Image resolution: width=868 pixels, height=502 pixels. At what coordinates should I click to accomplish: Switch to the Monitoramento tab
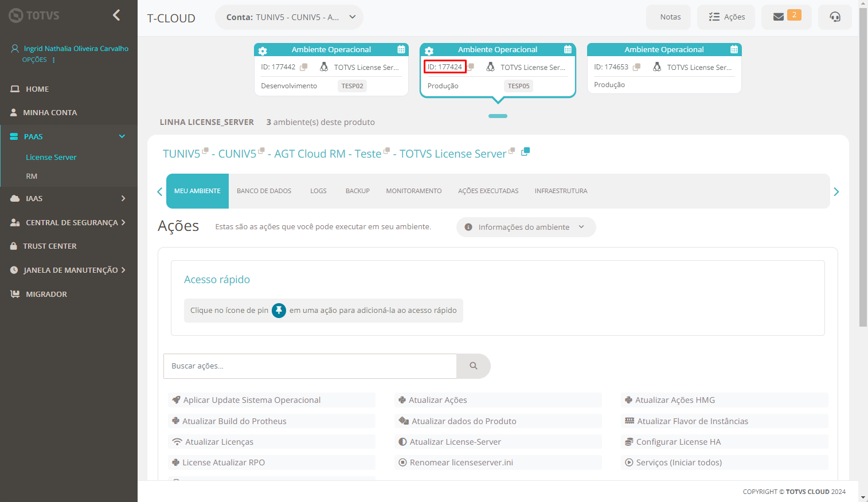413,191
